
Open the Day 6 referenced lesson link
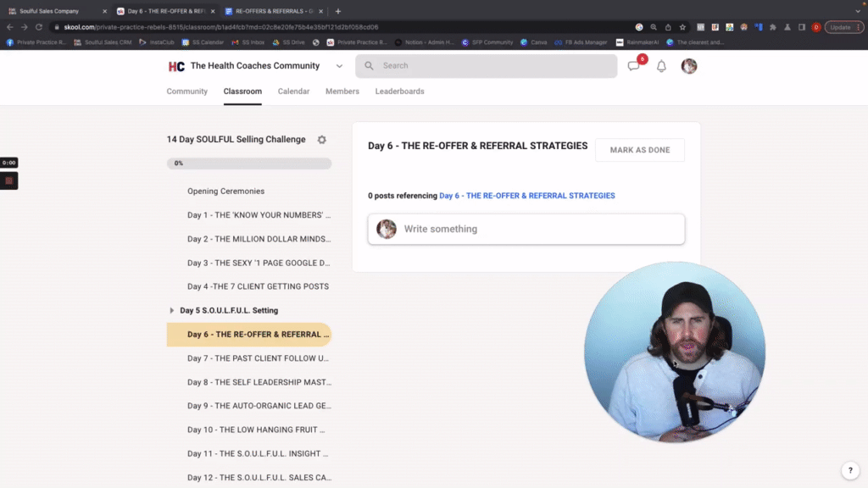[x=527, y=196]
